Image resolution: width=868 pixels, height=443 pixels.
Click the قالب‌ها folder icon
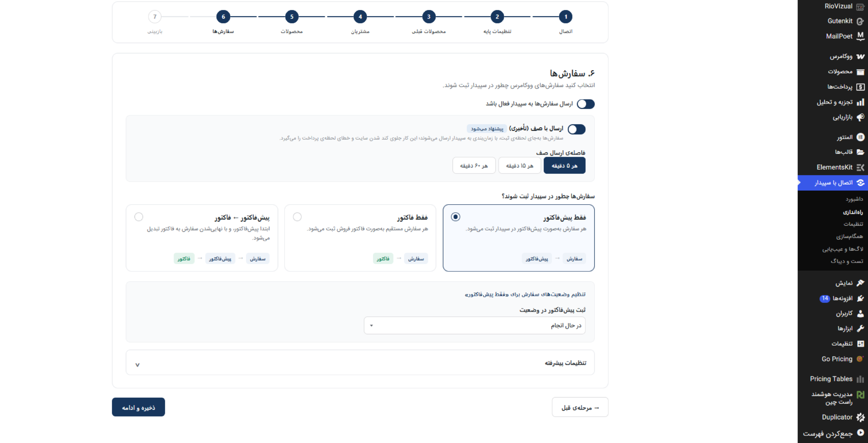[860, 152]
